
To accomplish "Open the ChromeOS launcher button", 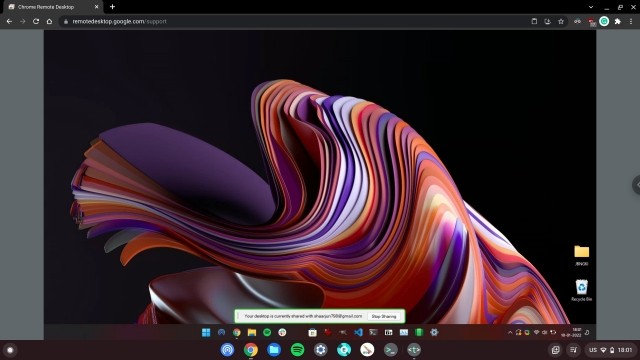I will point(10,350).
